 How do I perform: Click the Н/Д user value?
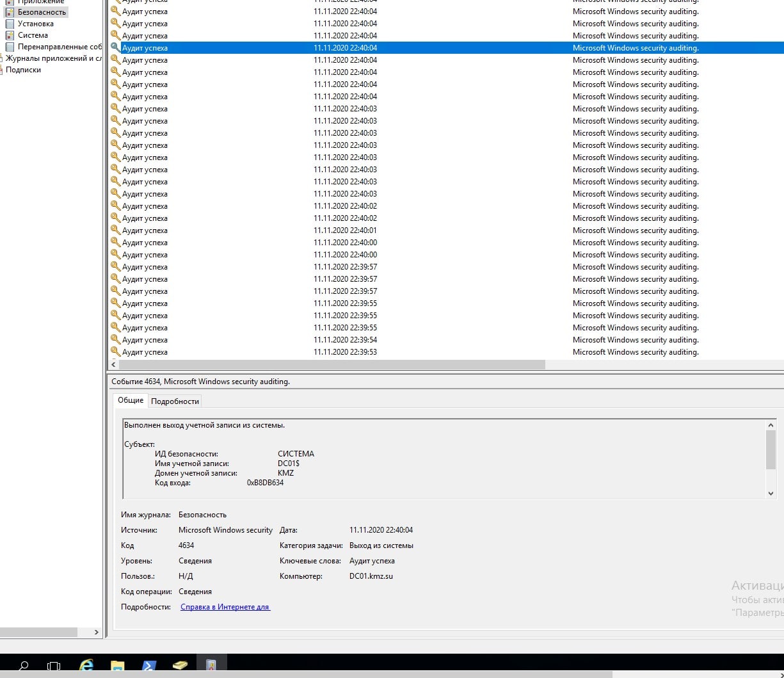(x=186, y=576)
